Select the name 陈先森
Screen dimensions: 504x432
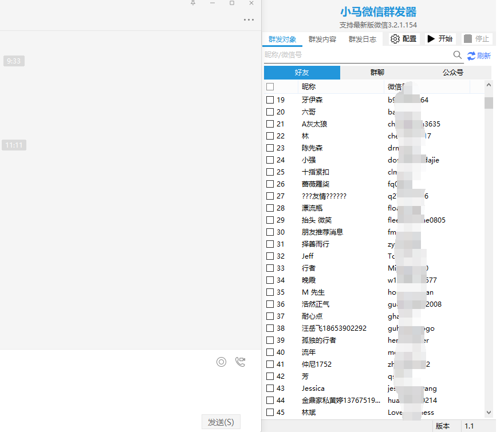312,148
